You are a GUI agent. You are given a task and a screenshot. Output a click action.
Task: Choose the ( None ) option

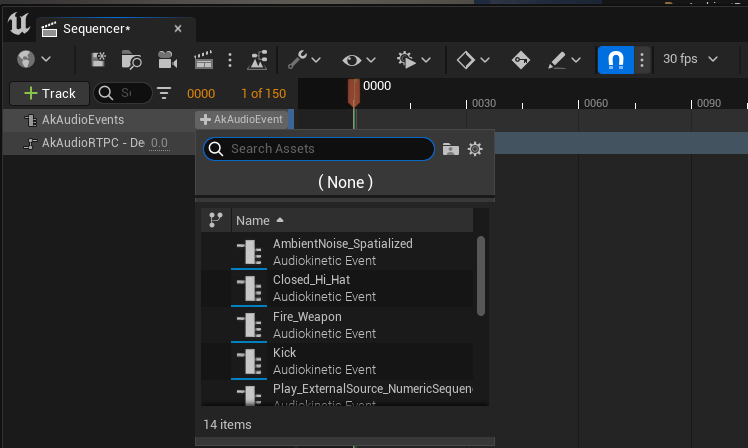[x=345, y=182]
